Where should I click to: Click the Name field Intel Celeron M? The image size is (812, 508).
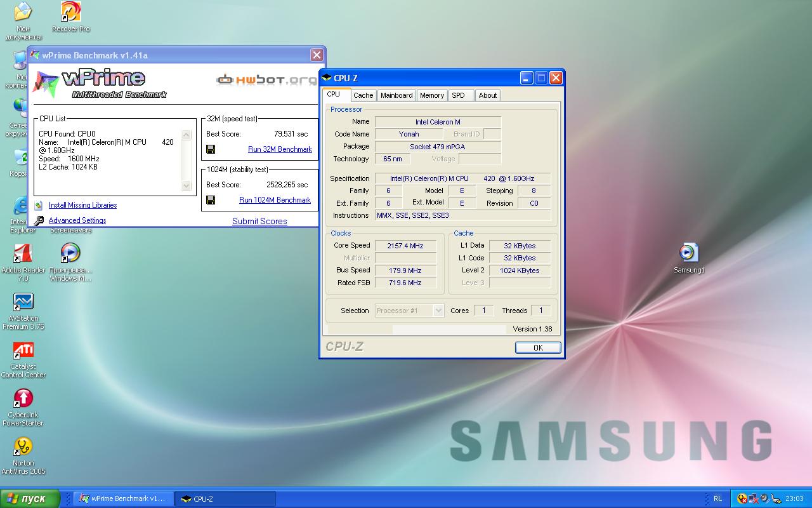click(x=438, y=122)
